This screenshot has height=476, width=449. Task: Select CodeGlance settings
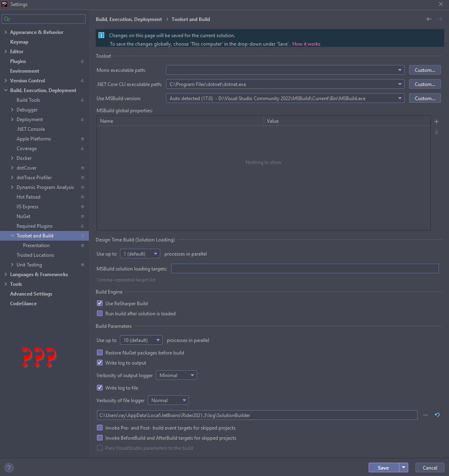point(23,304)
